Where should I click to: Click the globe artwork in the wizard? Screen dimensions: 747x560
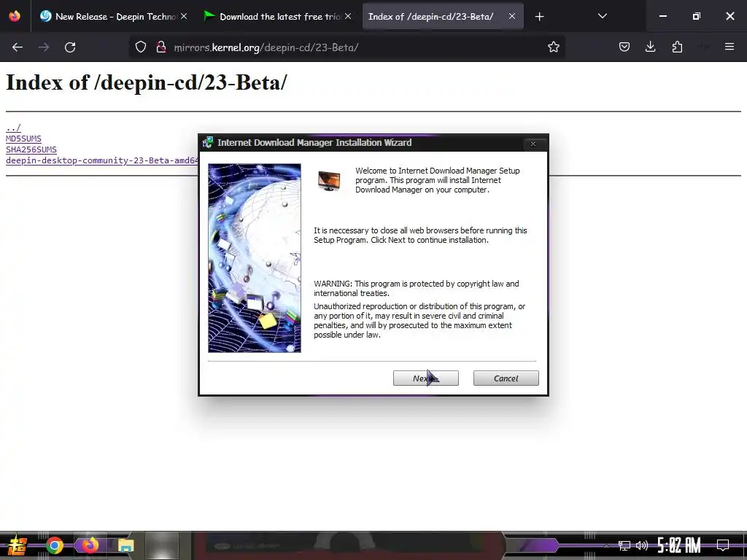point(255,258)
